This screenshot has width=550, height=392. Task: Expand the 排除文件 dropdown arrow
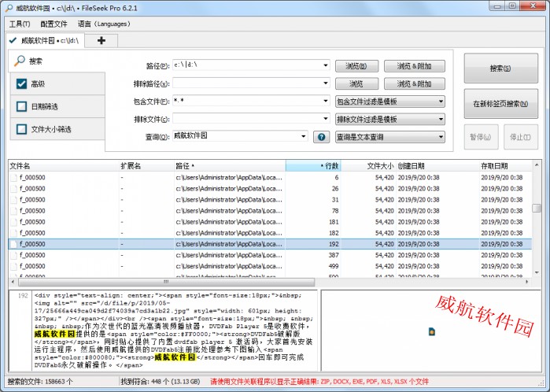[x=325, y=119]
